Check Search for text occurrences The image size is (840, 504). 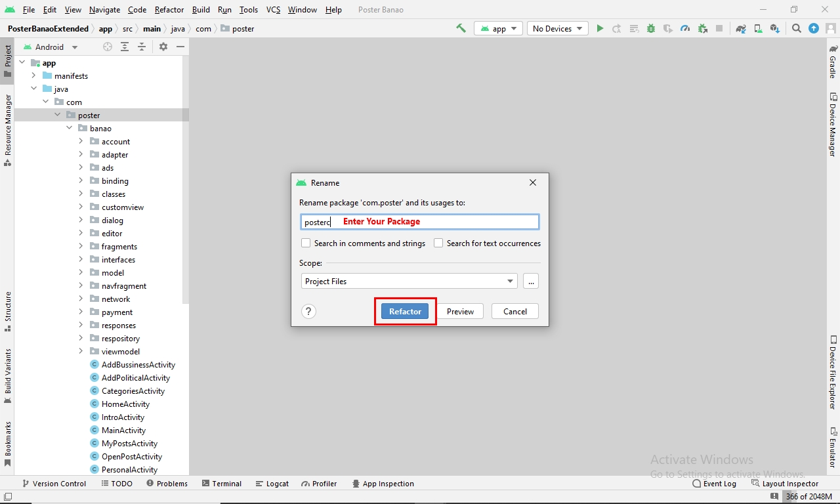tap(438, 243)
